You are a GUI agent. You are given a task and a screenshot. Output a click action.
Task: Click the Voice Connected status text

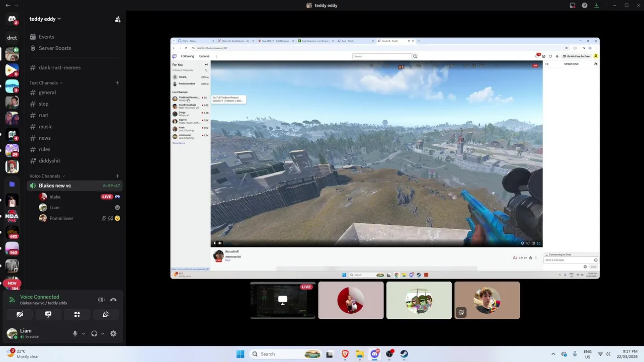coord(39,297)
